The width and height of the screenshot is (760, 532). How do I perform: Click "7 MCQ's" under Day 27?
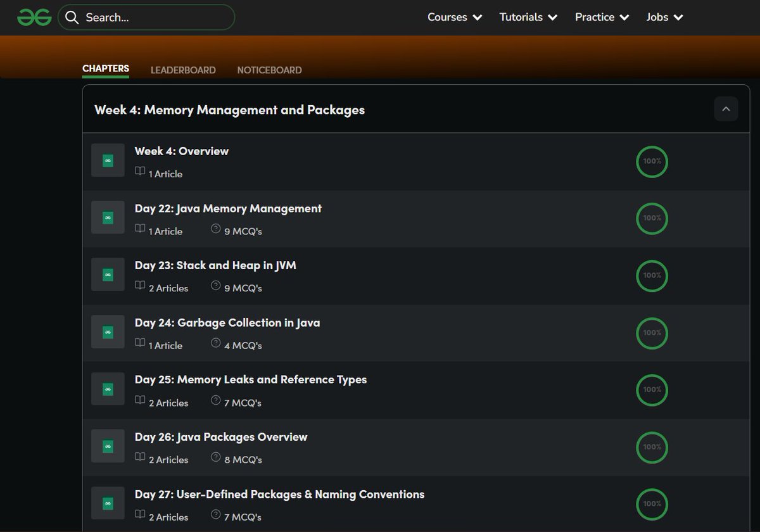(243, 517)
